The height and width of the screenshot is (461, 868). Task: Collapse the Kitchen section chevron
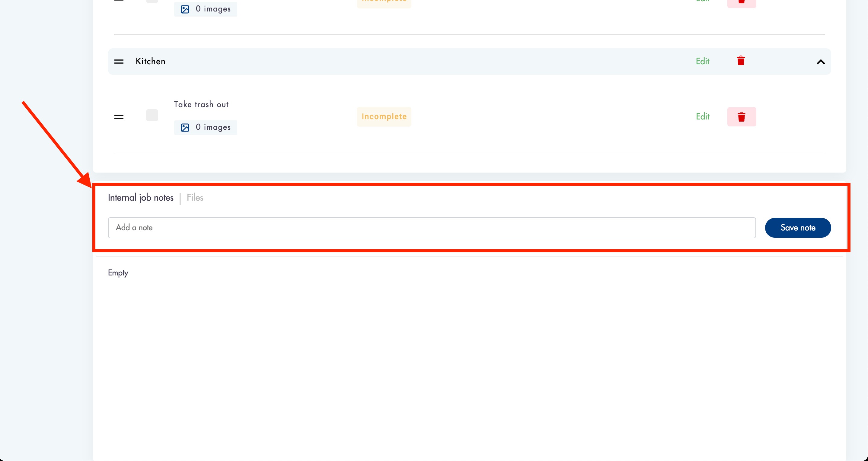[x=821, y=62]
